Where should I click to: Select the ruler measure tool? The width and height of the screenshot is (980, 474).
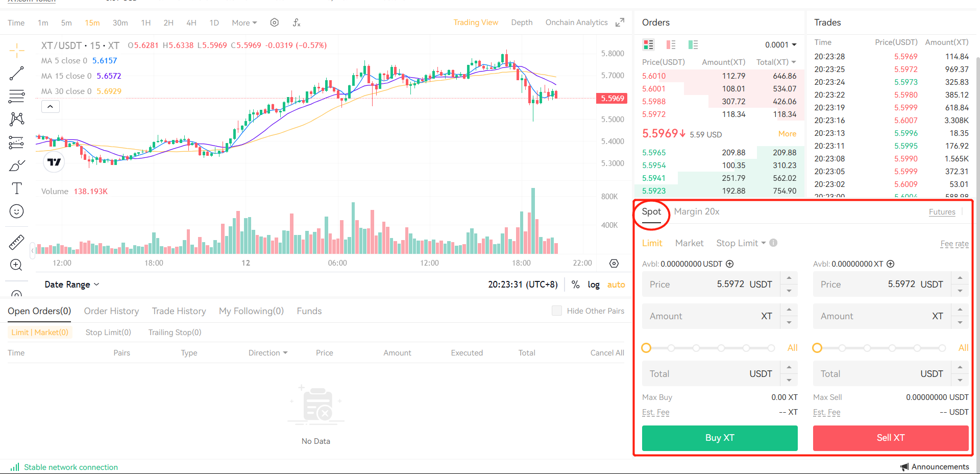16,242
